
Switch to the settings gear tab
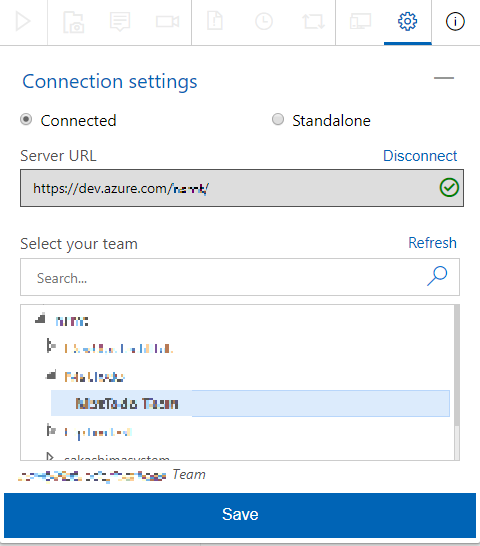coord(407,22)
